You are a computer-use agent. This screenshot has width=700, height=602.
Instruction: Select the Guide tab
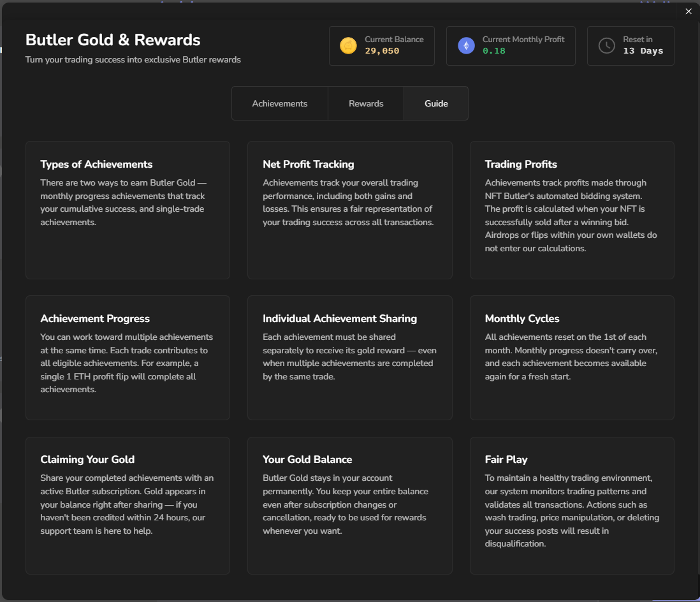pyautogui.click(x=436, y=103)
